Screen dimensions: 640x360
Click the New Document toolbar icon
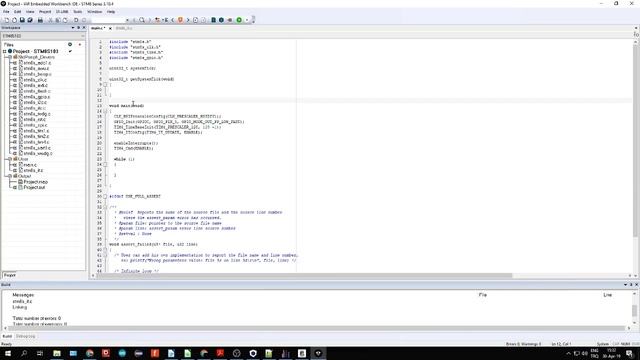click(7, 20)
